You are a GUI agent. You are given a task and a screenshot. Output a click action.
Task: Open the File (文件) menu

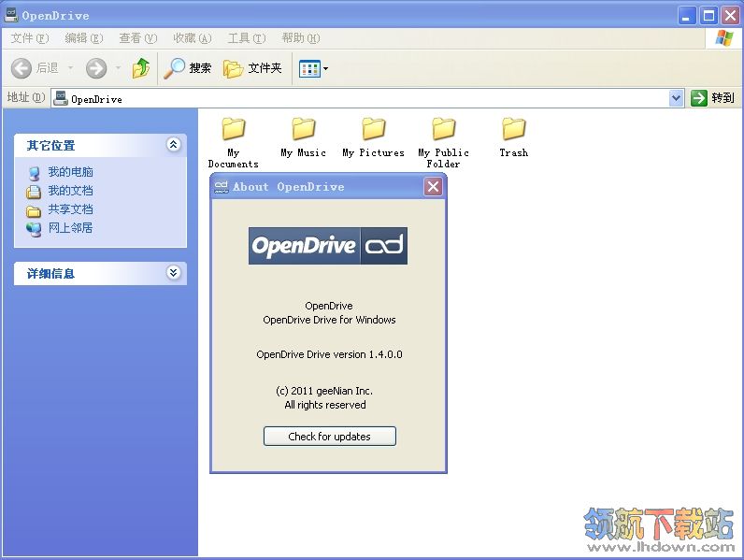(30, 38)
